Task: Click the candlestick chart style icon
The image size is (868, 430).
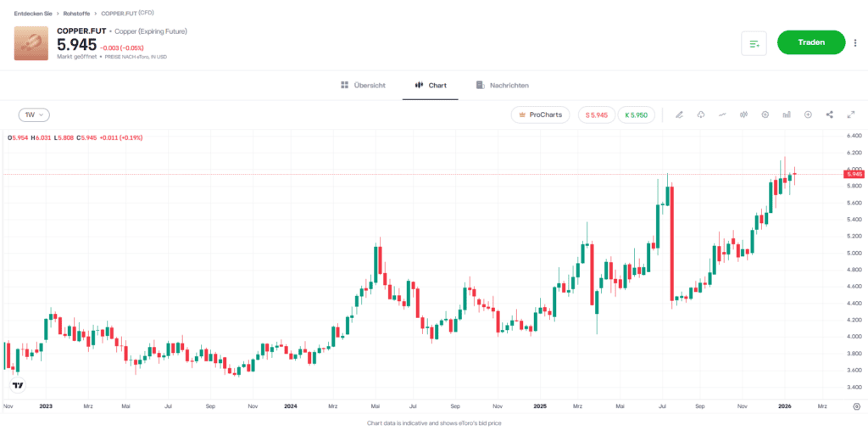Action: (743, 114)
